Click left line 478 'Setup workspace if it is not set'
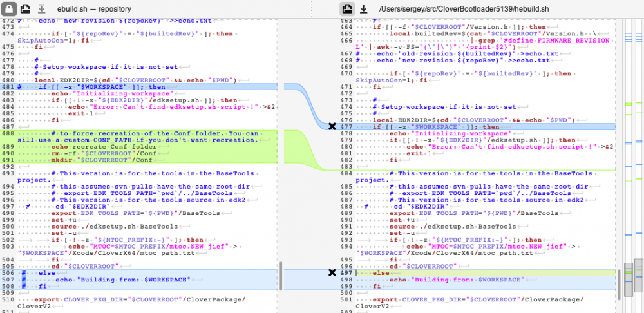644x313 pixels. point(106,67)
